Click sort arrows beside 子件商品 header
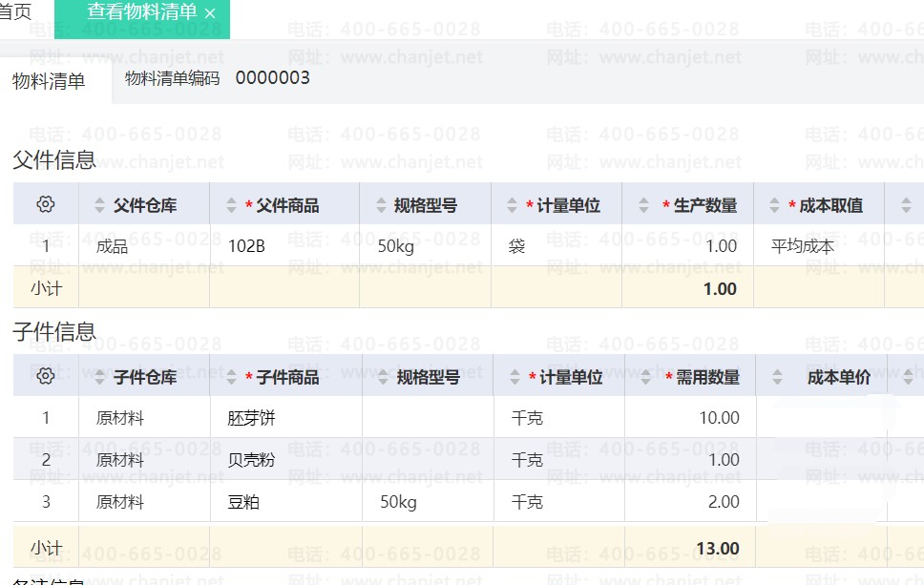The height and width of the screenshot is (585, 924). point(230,377)
